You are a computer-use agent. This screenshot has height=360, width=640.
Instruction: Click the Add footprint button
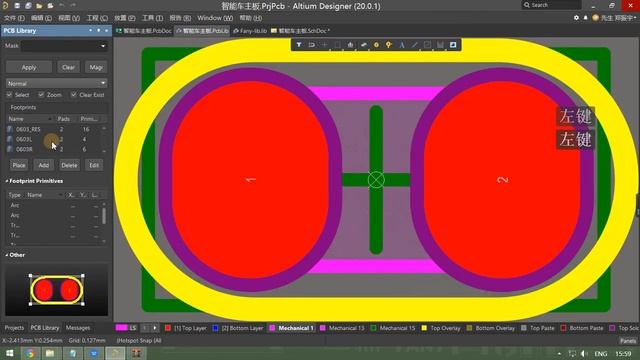point(44,165)
